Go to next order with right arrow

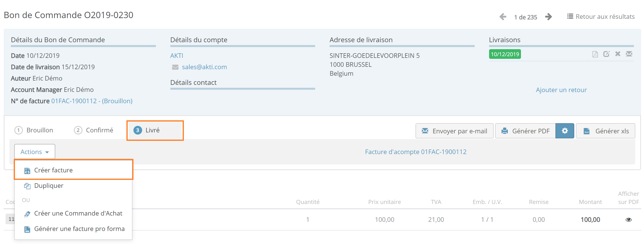[x=548, y=17]
